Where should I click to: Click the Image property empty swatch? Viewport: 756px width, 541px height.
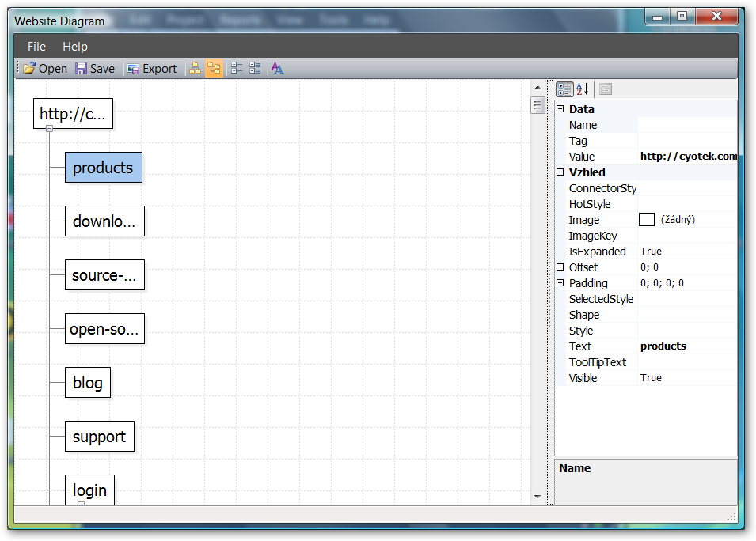(x=647, y=220)
